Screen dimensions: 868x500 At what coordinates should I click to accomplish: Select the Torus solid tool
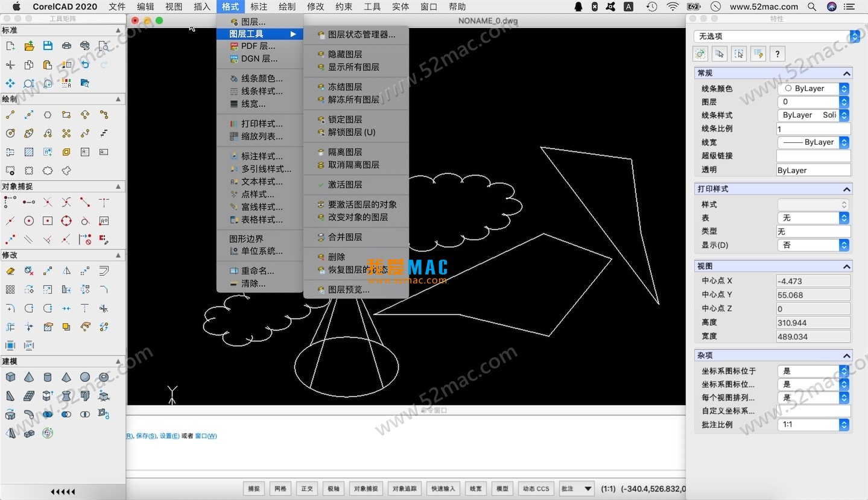pyautogui.click(x=104, y=378)
